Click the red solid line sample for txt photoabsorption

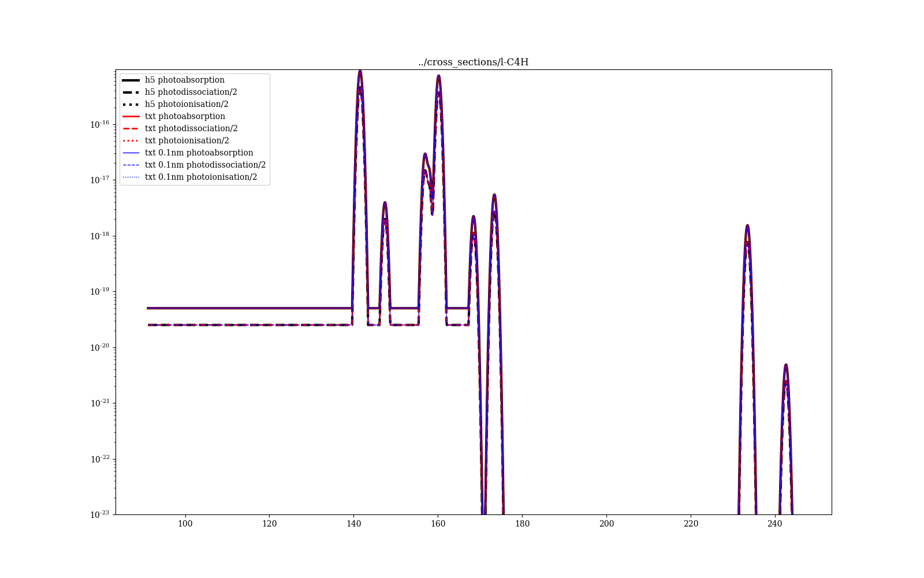131,116
